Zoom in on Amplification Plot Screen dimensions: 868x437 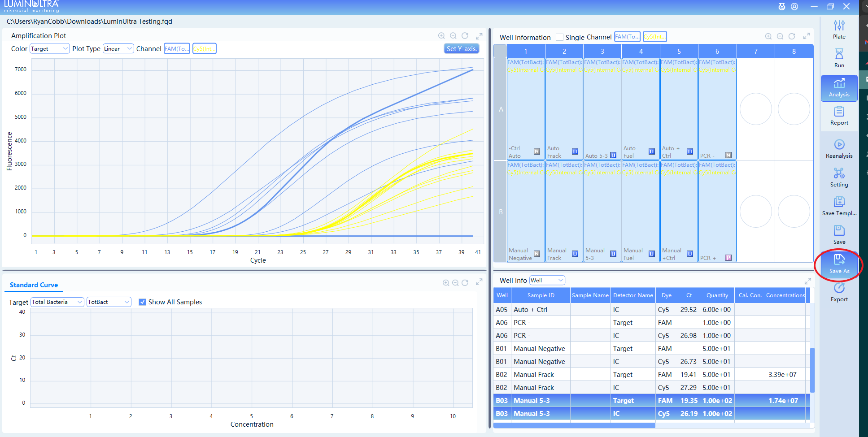(x=441, y=36)
